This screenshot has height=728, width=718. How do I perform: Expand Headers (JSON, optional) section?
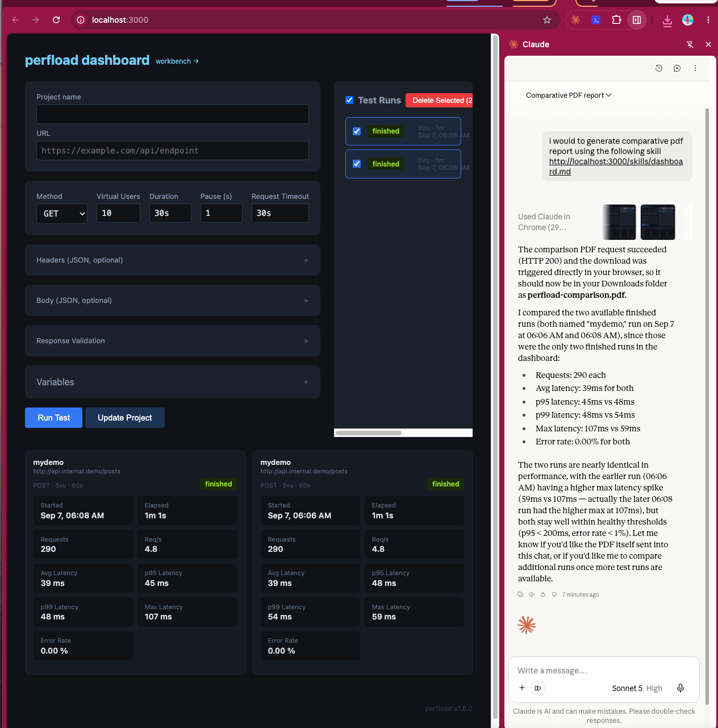pyautogui.click(x=173, y=260)
